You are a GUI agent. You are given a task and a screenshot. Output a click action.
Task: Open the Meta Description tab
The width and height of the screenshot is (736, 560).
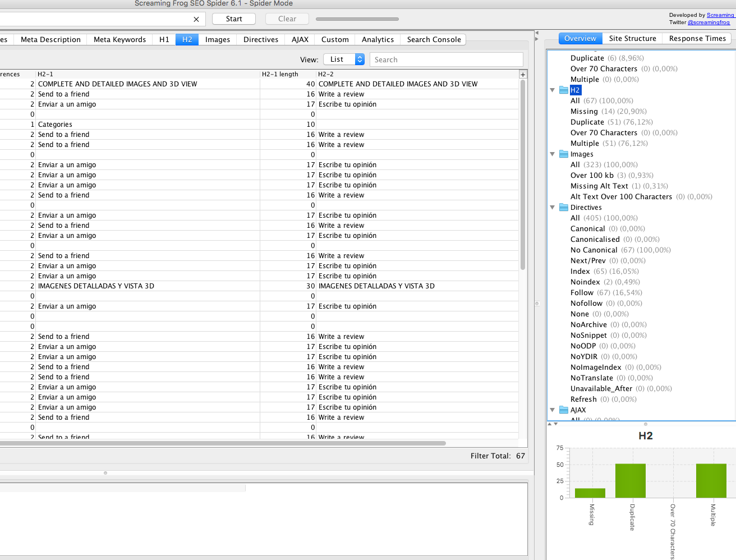(x=50, y=40)
